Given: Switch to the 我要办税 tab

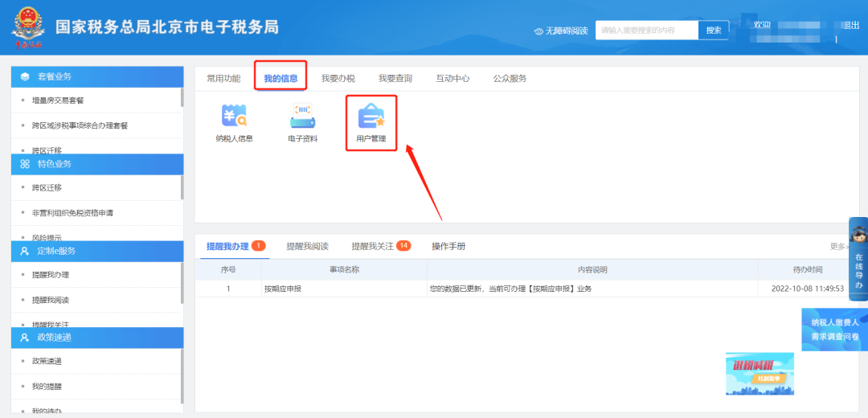Looking at the screenshot, I should click(338, 79).
